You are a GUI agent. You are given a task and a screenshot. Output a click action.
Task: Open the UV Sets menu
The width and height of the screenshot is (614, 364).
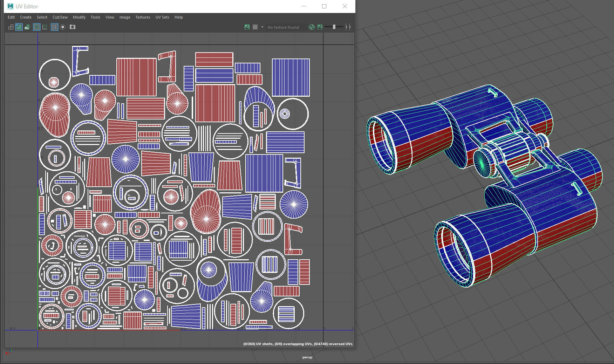click(x=162, y=17)
